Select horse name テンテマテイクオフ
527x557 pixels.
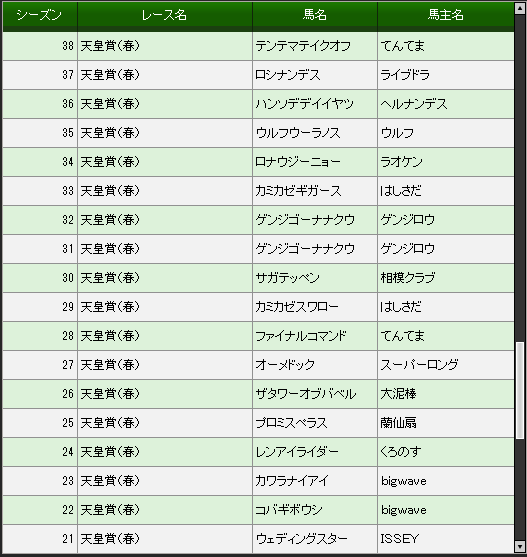tap(303, 46)
